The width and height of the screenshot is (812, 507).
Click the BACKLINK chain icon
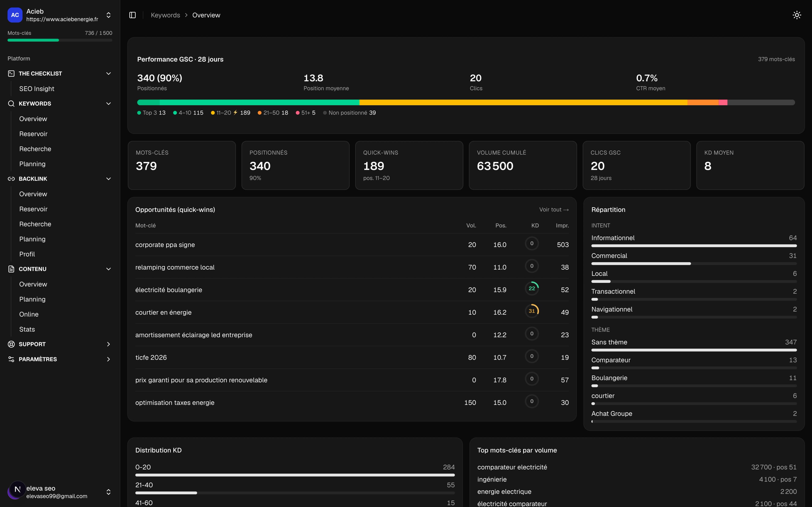click(11, 179)
